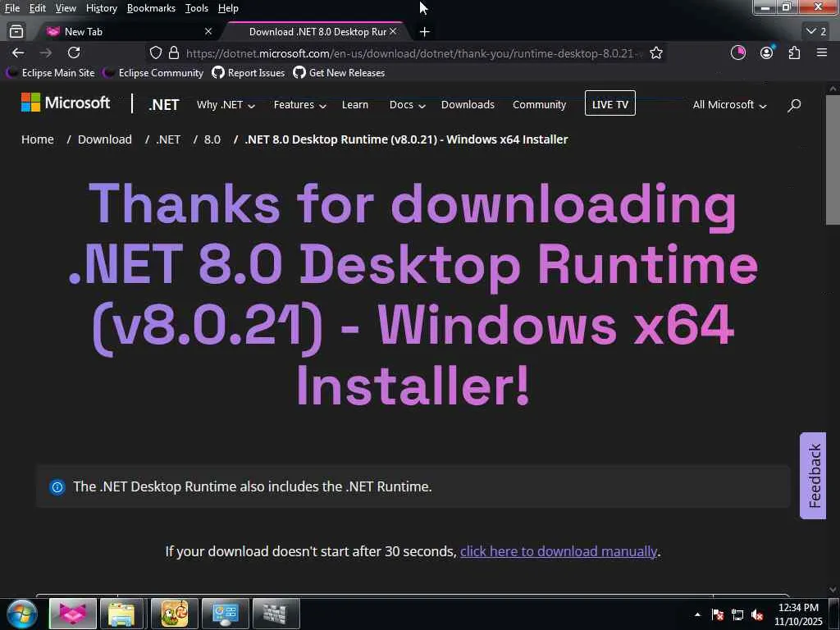Click the muted volume tray icon

click(757, 615)
